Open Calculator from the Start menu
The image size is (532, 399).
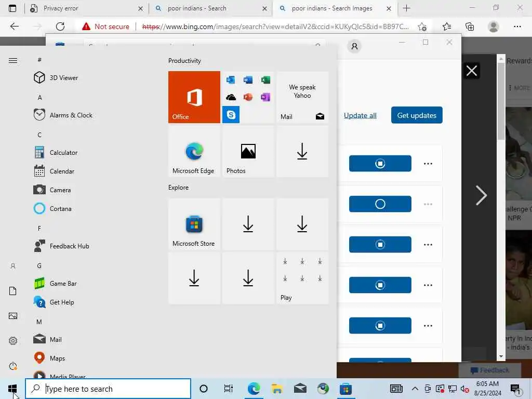[56, 153]
